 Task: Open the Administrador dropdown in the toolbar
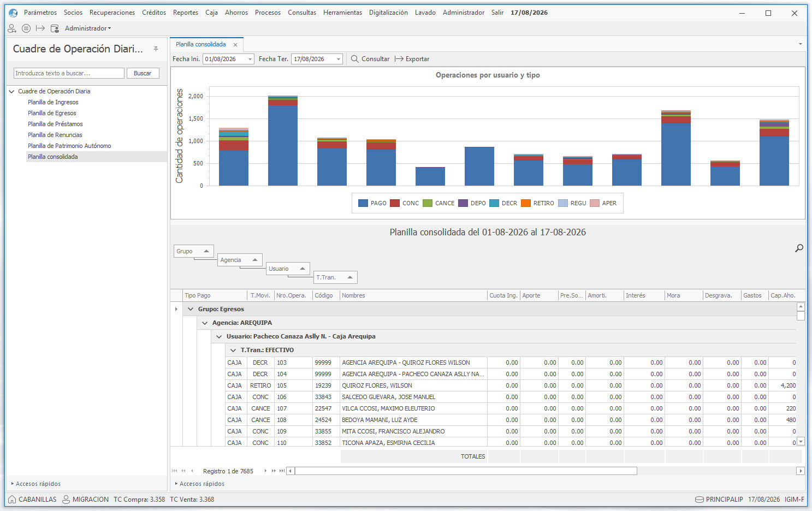(88, 28)
